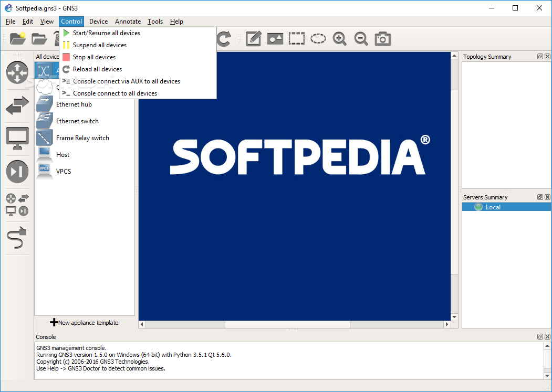552x392 pixels.
Task: Click the console scrollbar up arrow
Action: [547, 346]
